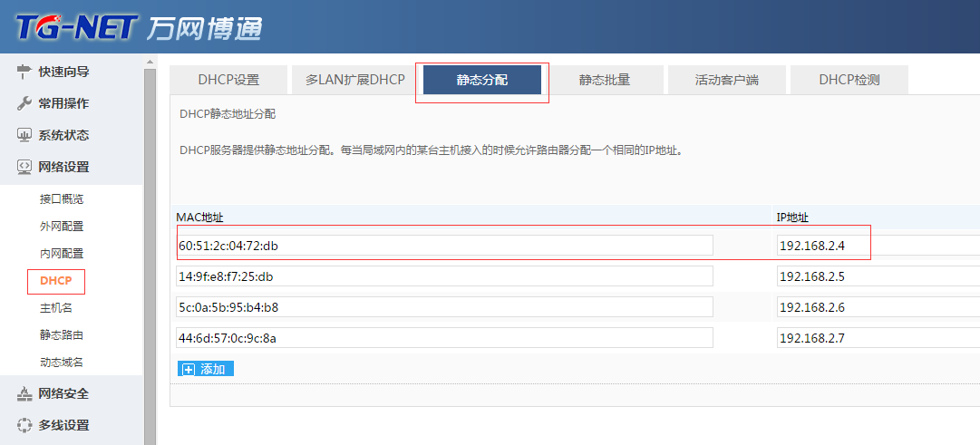Click the 多线设置 sidebar icon
980x445 pixels.
tap(24, 425)
